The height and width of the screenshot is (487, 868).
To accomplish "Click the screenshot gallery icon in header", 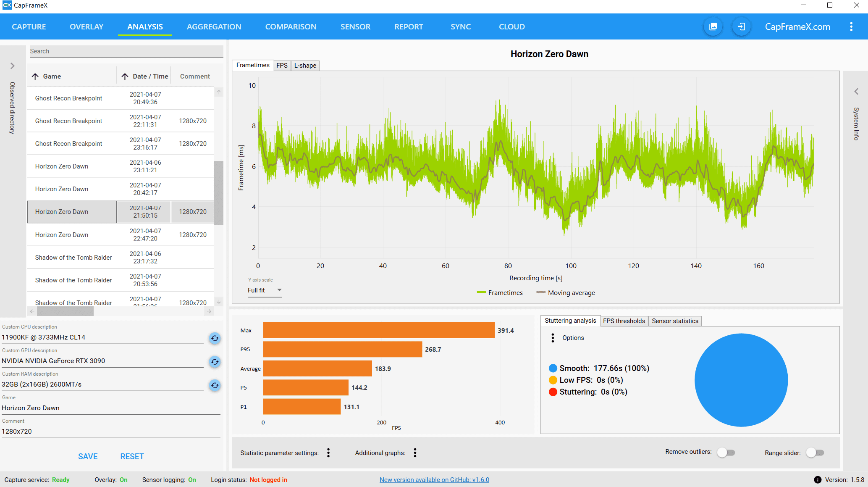I will click(x=713, y=27).
